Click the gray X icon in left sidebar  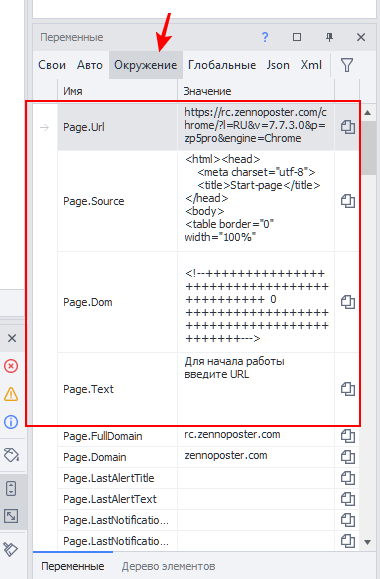coord(12,338)
